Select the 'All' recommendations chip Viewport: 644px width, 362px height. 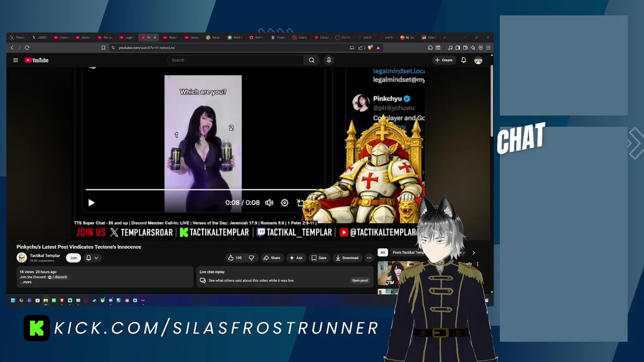point(382,252)
